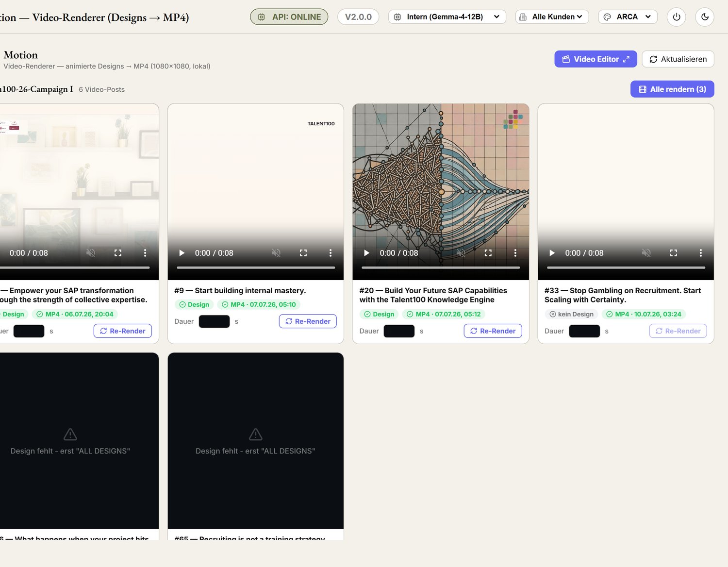Open more options menu on #33 video

[700, 253]
